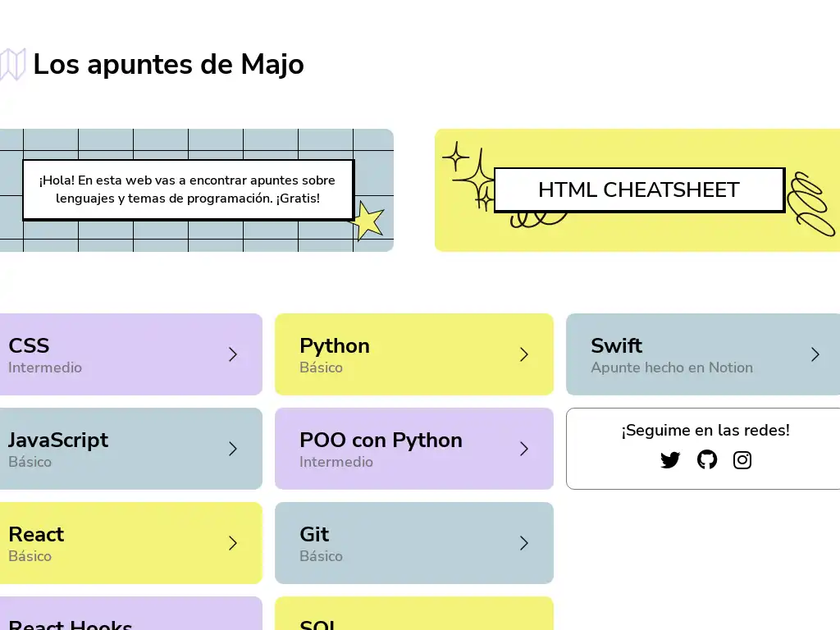Expand the JavaScript card chevron

[232, 449]
